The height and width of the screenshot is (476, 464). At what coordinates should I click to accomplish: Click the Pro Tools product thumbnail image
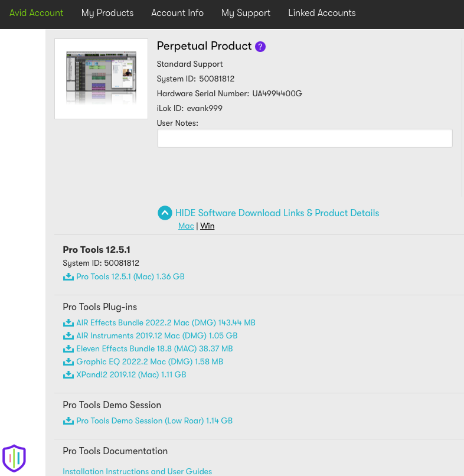(x=101, y=79)
